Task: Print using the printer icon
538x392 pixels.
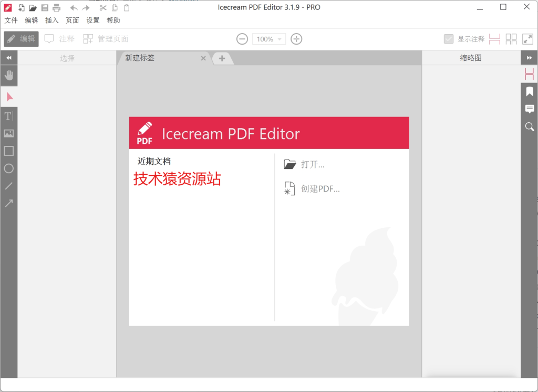Action: (x=57, y=7)
